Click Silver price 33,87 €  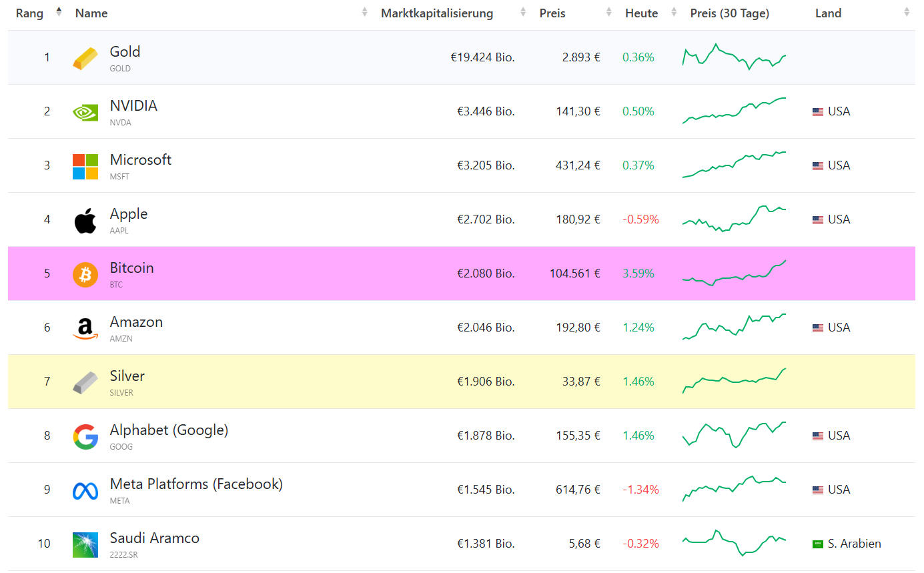pos(581,382)
